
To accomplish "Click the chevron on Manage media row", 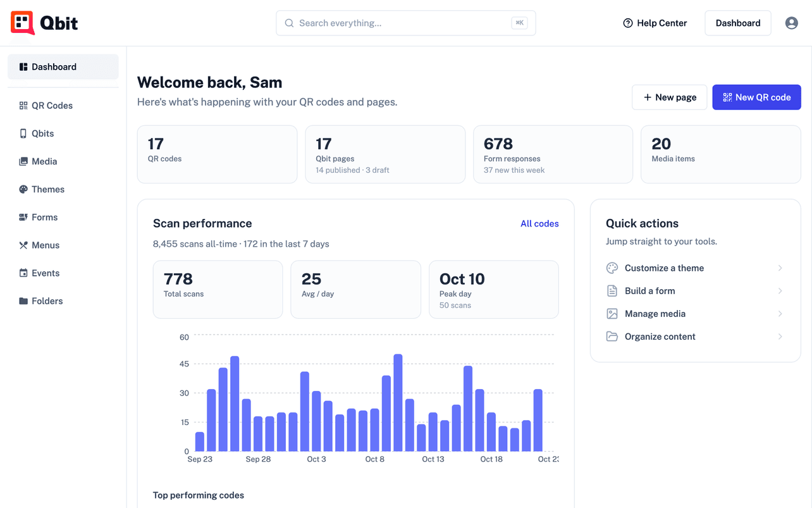I will pyautogui.click(x=780, y=314).
